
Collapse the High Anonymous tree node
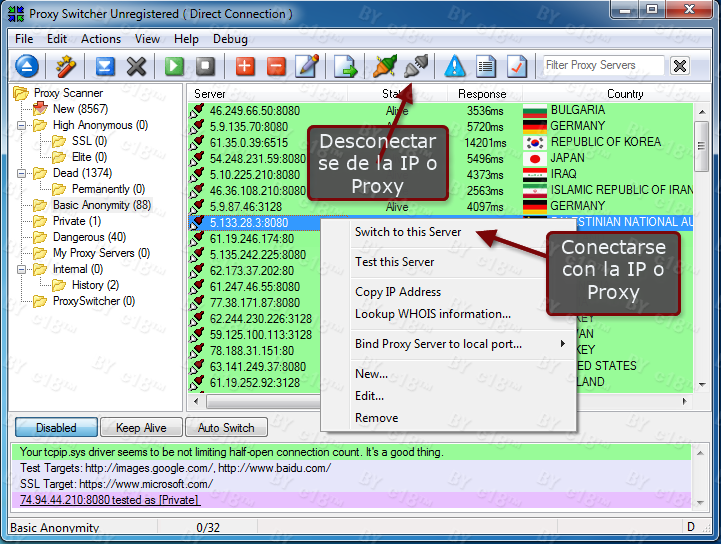point(20,125)
